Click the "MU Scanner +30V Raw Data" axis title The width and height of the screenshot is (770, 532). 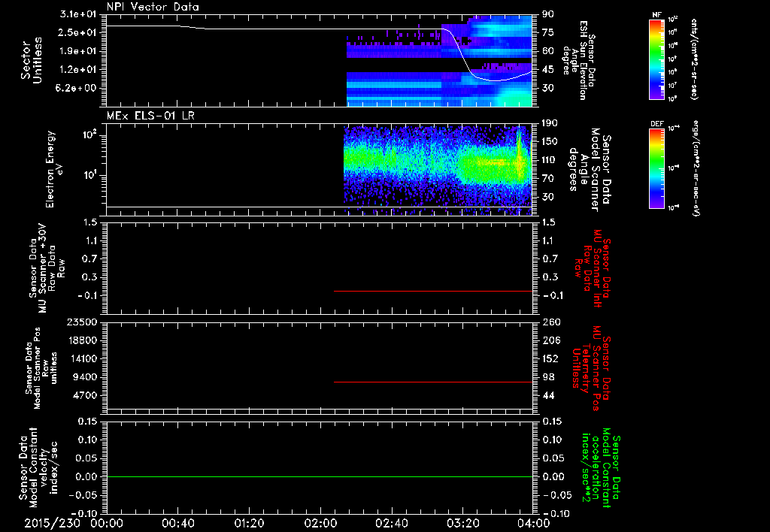tap(46, 269)
